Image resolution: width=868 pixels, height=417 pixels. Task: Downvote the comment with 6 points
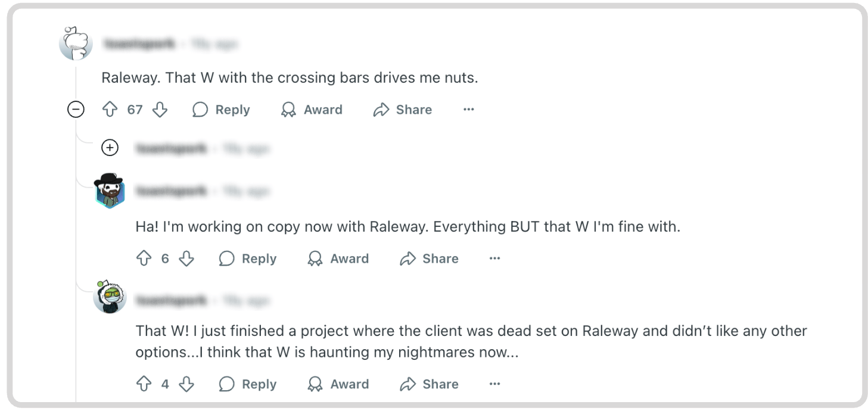pyautogui.click(x=186, y=259)
